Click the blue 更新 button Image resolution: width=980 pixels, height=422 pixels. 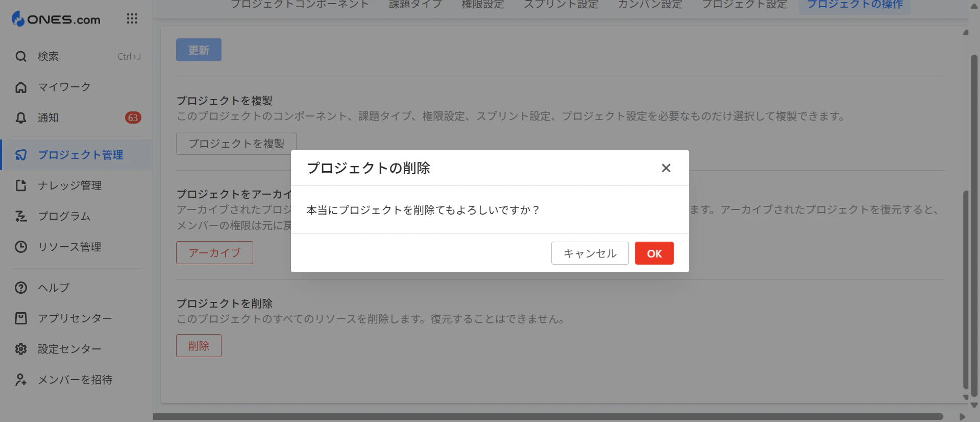pos(199,50)
